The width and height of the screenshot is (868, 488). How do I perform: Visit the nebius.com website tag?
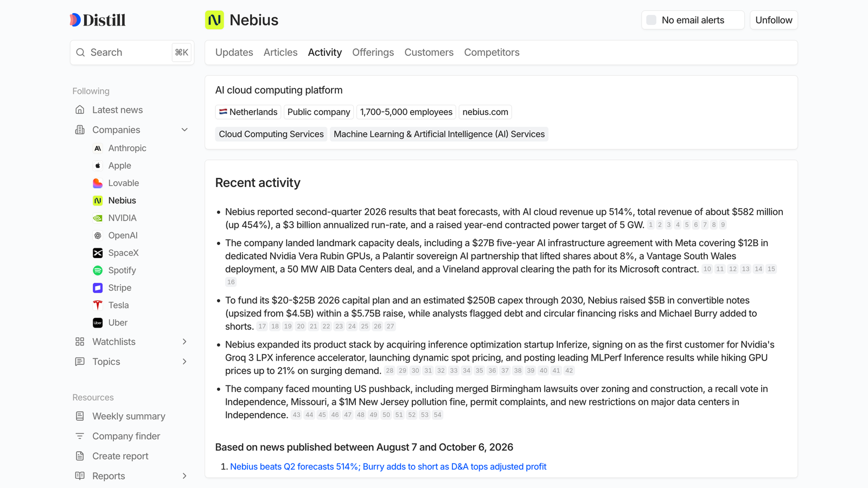(486, 112)
